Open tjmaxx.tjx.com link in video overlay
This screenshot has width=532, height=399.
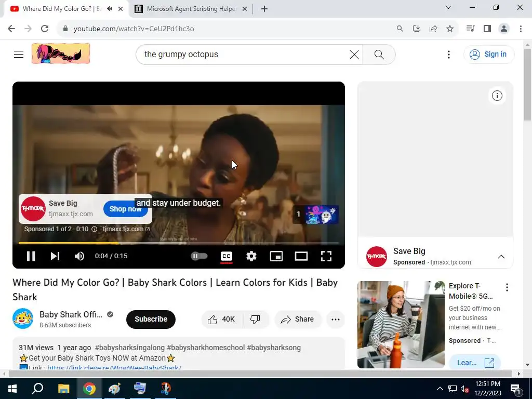coord(126,229)
